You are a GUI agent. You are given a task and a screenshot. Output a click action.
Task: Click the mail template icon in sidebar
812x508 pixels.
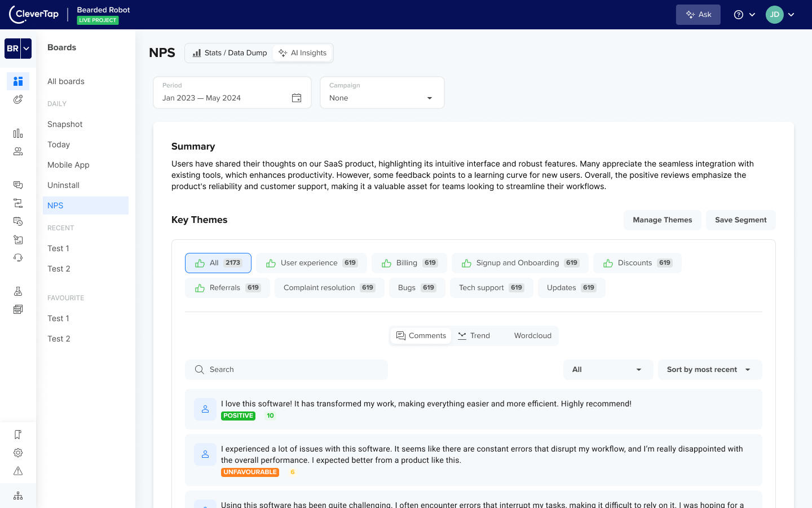point(18,239)
